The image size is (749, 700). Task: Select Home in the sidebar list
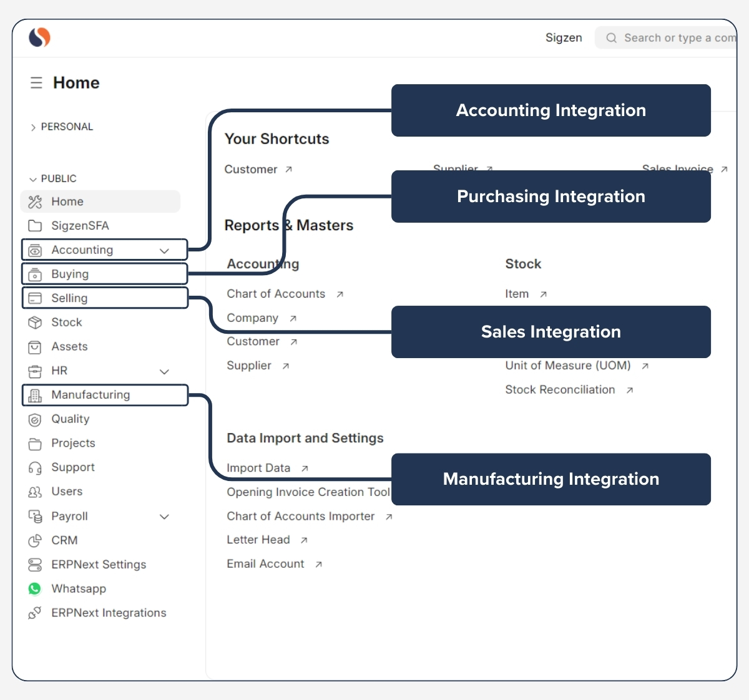[x=67, y=202]
